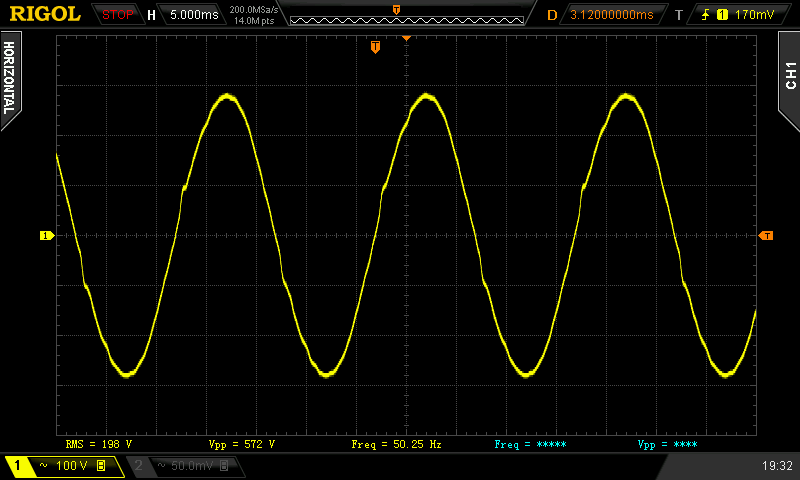
Task: Toggle channel 1 label at bottom
Action: click(17, 466)
